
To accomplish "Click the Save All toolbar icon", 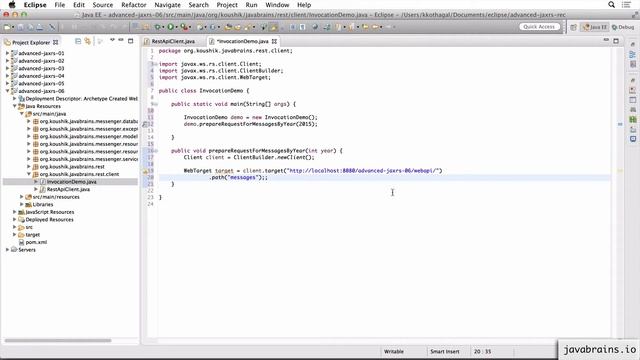I will pos(30,27).
